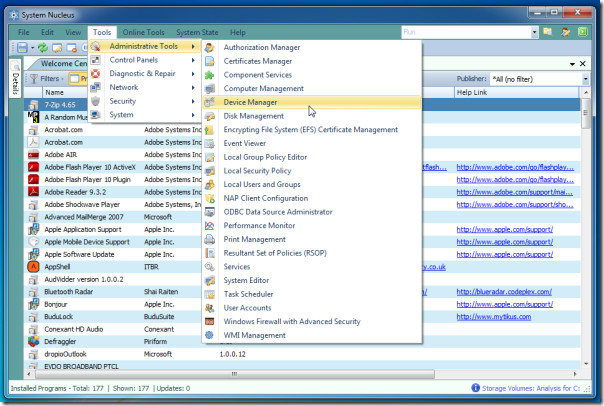Open the www.mytikus.com help link
This screenshot has height=406, width=604.
point(493,317)
